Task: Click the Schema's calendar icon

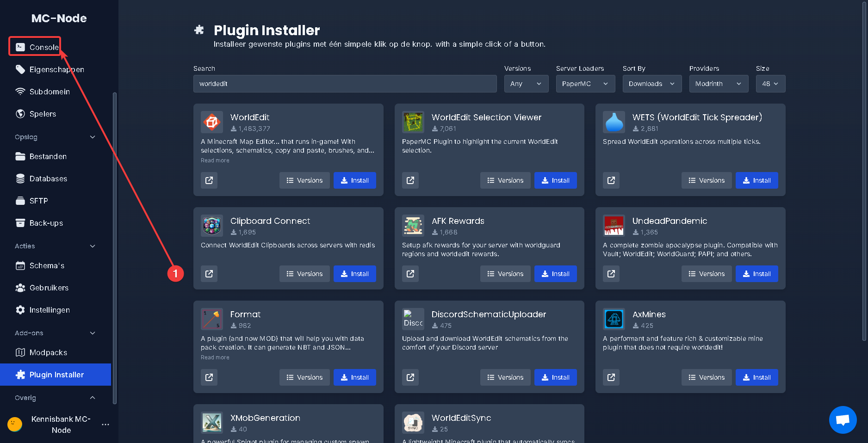Action: [20, 265]
